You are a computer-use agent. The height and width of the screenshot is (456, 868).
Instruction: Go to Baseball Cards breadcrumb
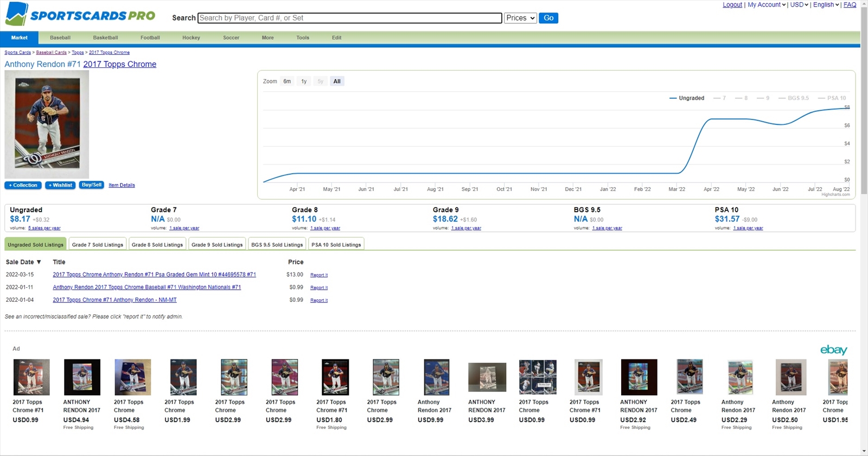[52, 53]
